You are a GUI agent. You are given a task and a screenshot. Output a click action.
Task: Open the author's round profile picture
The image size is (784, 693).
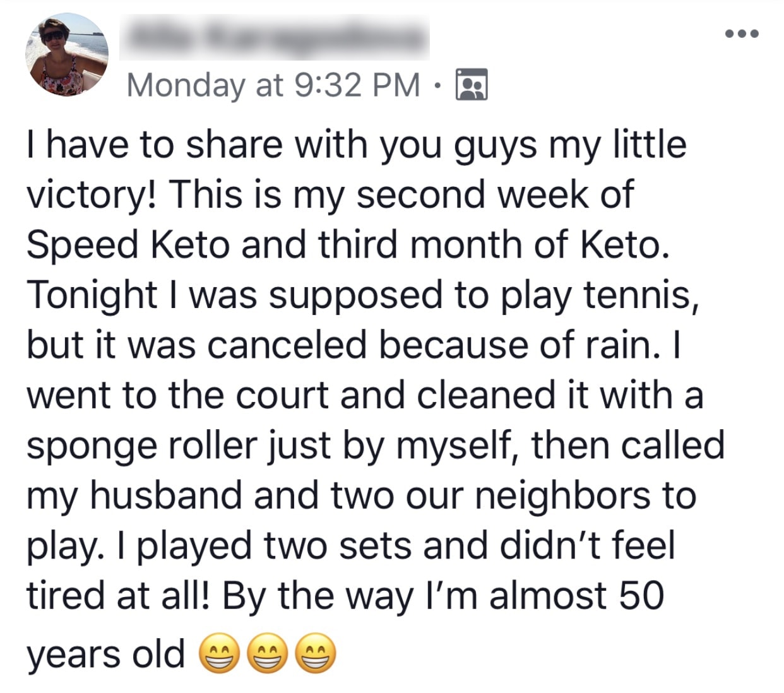click(x=67, y=55)
